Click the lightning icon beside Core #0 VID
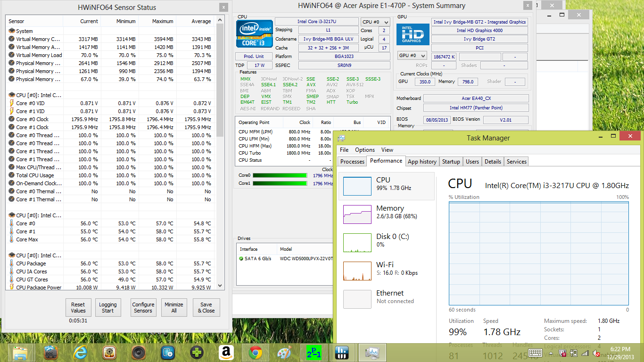 [x=12, y=103]
